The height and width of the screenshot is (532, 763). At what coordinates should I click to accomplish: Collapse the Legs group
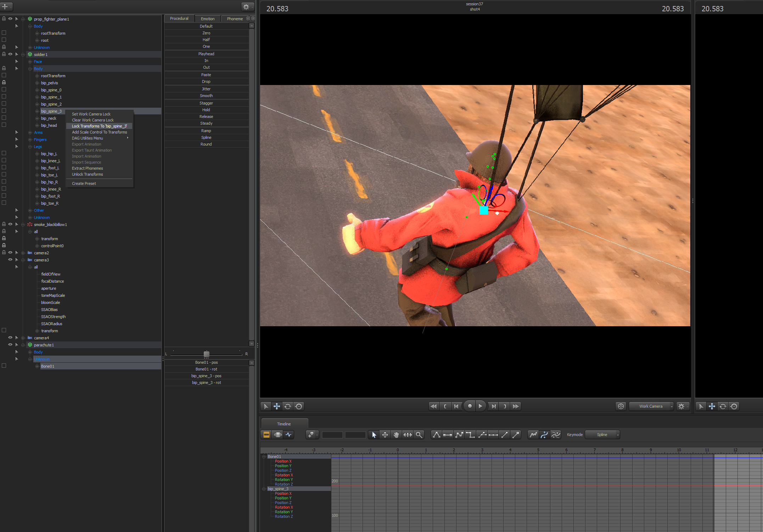(30, 147)
